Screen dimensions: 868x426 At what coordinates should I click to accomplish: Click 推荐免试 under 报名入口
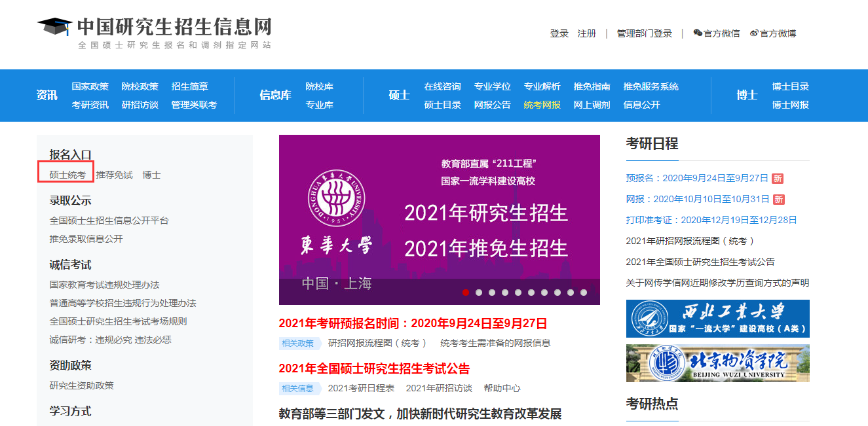coord(114,175)
